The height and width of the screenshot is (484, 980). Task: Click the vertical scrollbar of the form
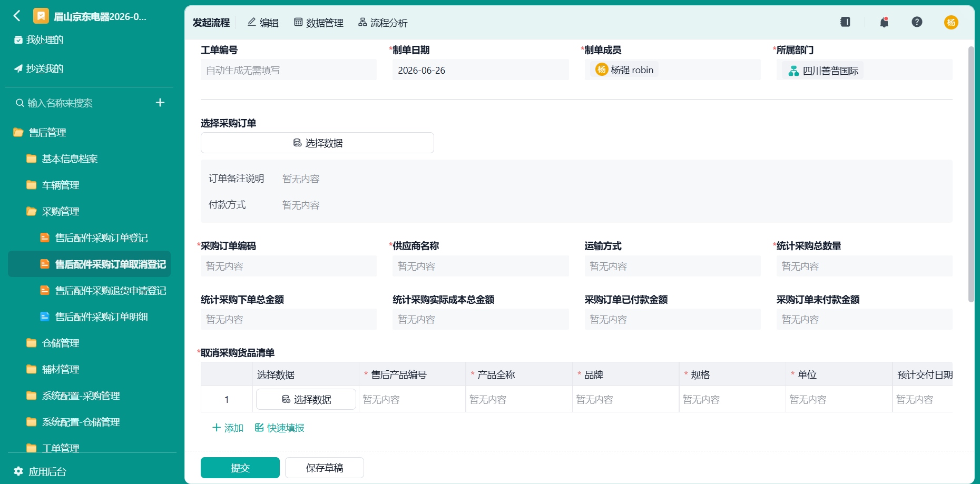[x=971, y=174]
